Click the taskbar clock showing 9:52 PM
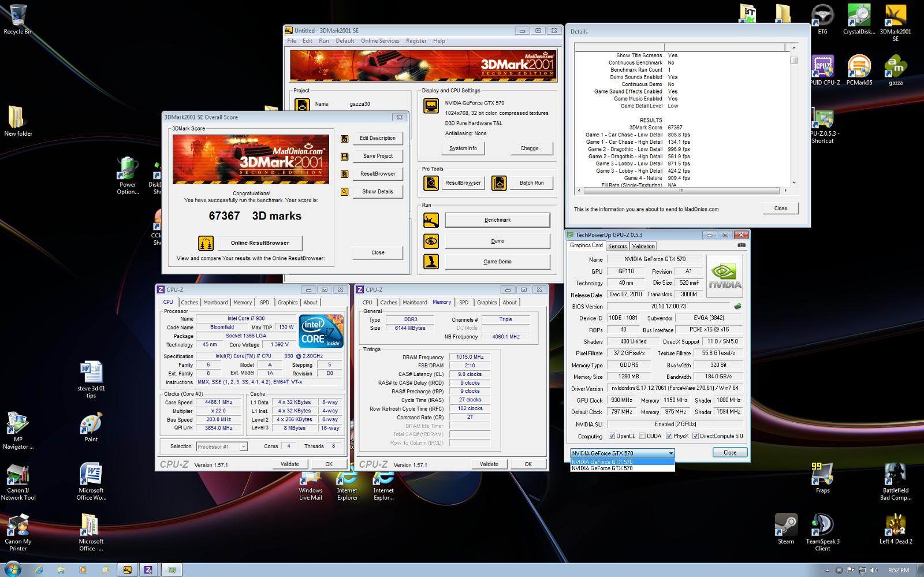 coord(899,570)
